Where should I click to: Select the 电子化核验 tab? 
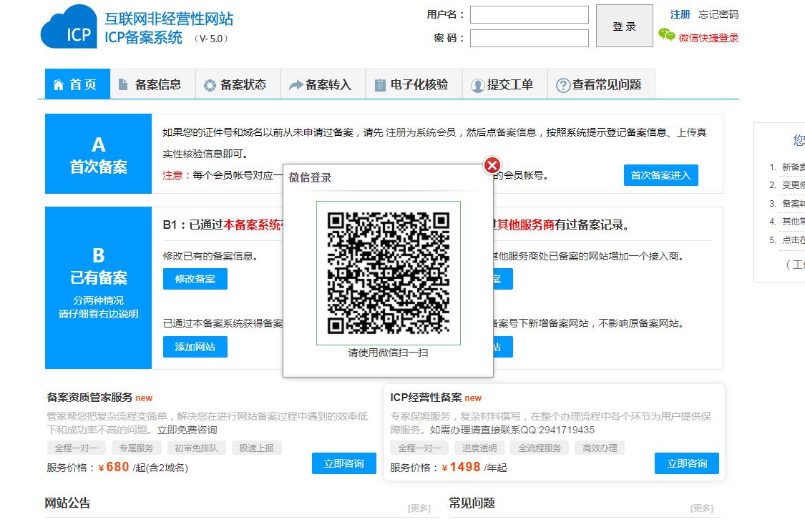(x=414, y=84)
